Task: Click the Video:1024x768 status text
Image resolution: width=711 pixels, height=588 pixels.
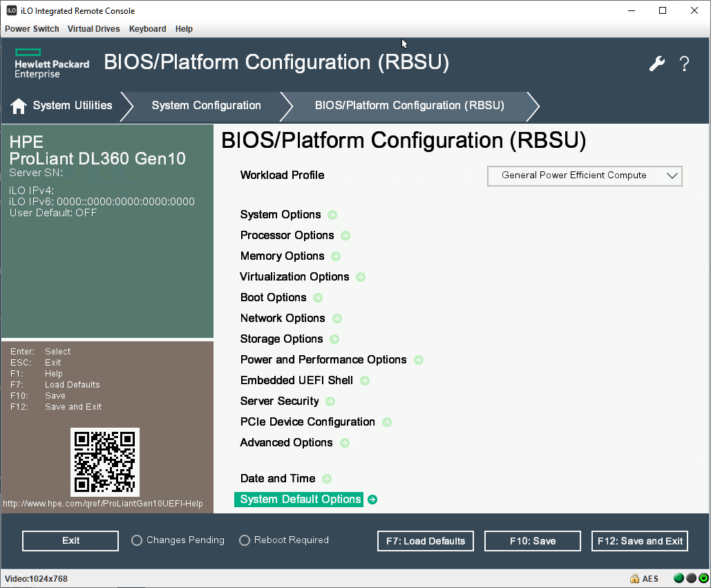Action: click(36, 579)
